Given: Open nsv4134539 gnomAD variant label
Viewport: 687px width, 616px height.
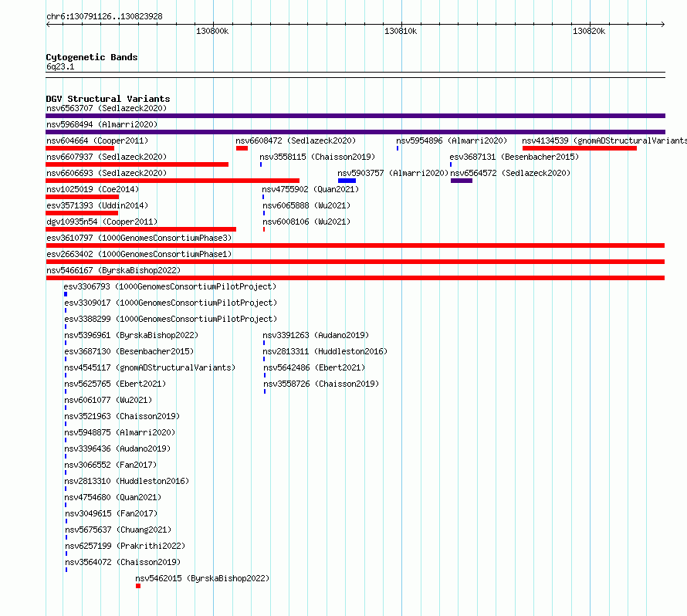Looking at the screenshot, I should [x=604, y=140].
